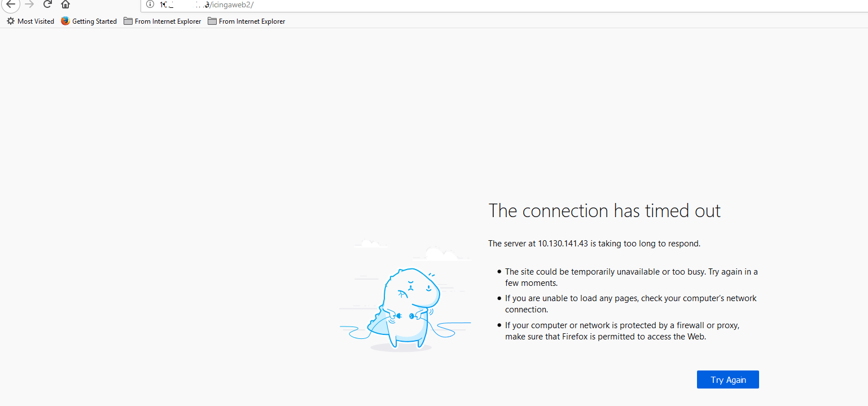868x406 pixels.
Task: Click the server 10.130.141.43 message text
Action: (x=594, y=244)
